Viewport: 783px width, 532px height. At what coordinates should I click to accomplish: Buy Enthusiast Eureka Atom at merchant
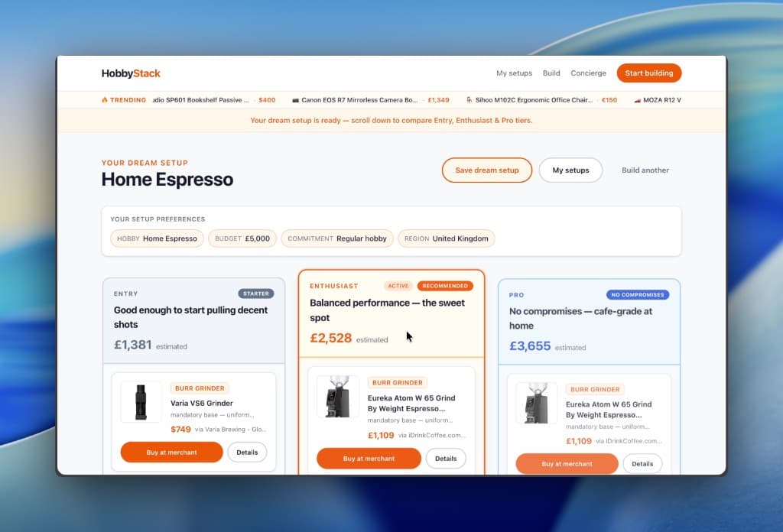pos(369,458)
